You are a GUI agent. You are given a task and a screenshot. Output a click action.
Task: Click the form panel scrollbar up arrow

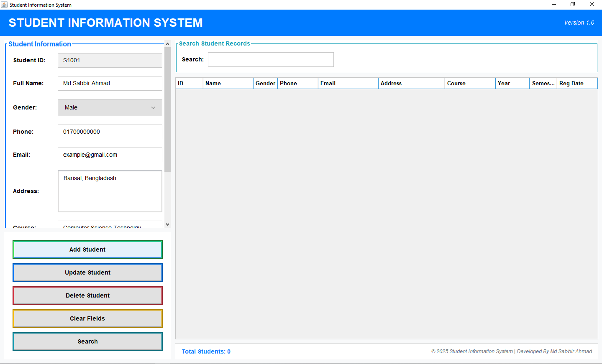[x=167, y=44]
